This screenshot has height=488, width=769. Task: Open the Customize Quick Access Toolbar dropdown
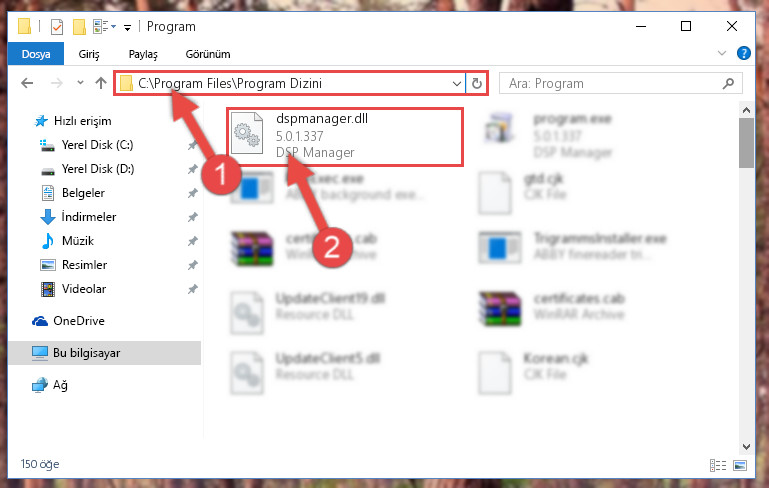pos(127,27)
